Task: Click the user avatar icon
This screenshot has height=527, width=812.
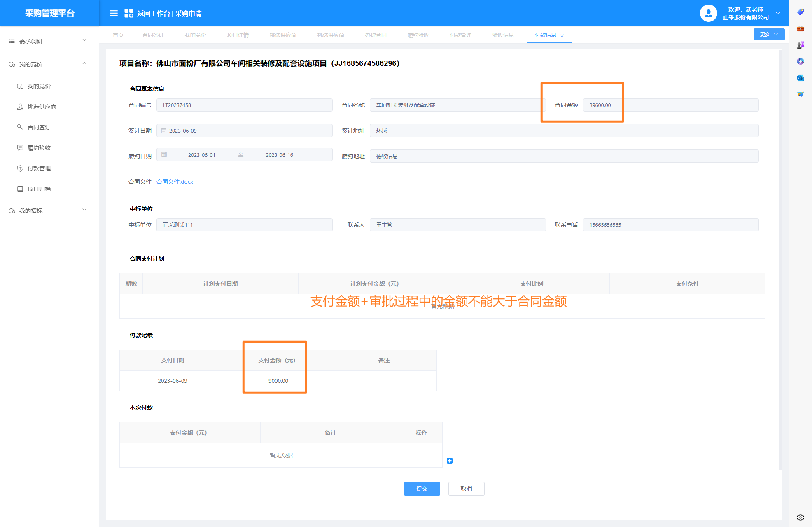Action: (x=708, y=13)
